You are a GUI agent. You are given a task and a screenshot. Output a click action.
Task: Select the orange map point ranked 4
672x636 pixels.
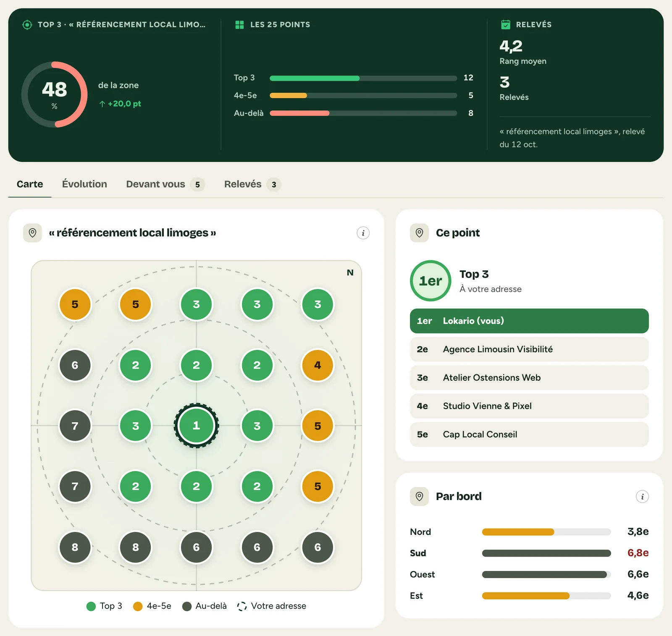[318, 365]
